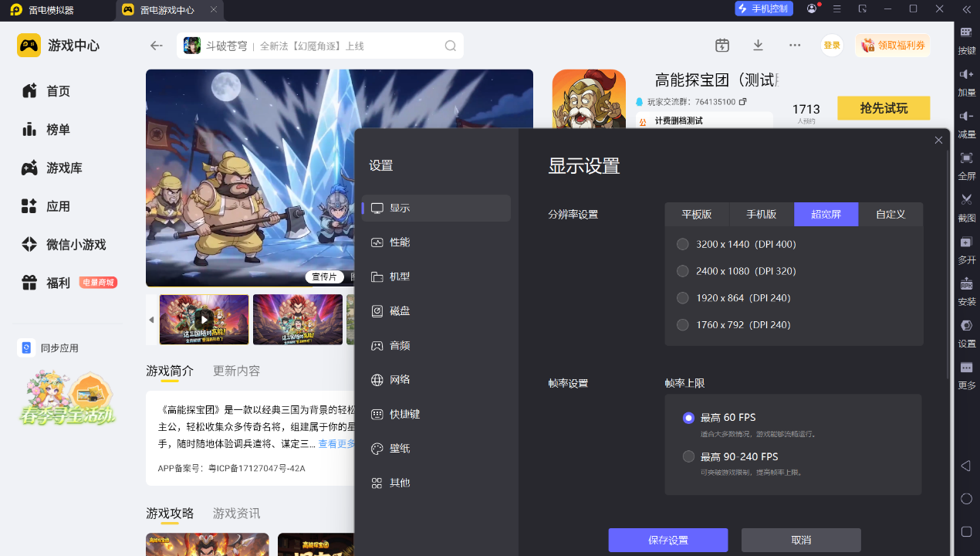Screen dimensions: 980x556
Task: Tap Android back triangle button
Action: [x=966, y=466]
